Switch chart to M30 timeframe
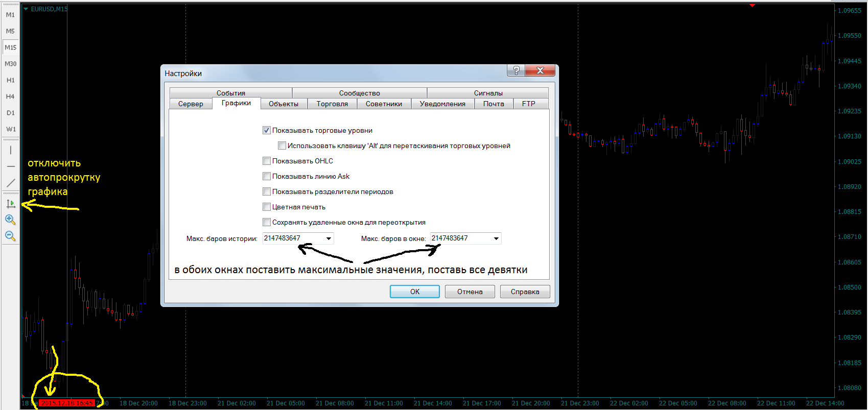The image size is (868, 410). (10, 64)
